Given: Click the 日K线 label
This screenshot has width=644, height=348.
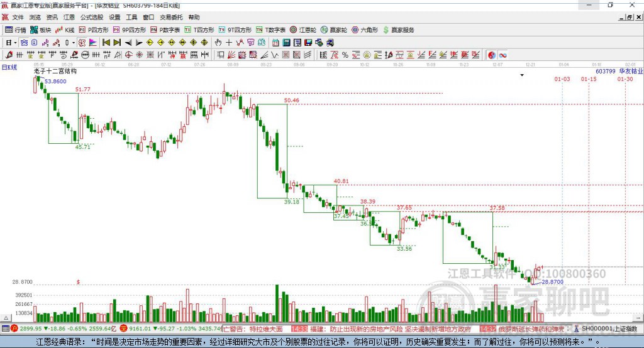Looking at the screenshot, I should pyautogui.click(x=9, y=67).
